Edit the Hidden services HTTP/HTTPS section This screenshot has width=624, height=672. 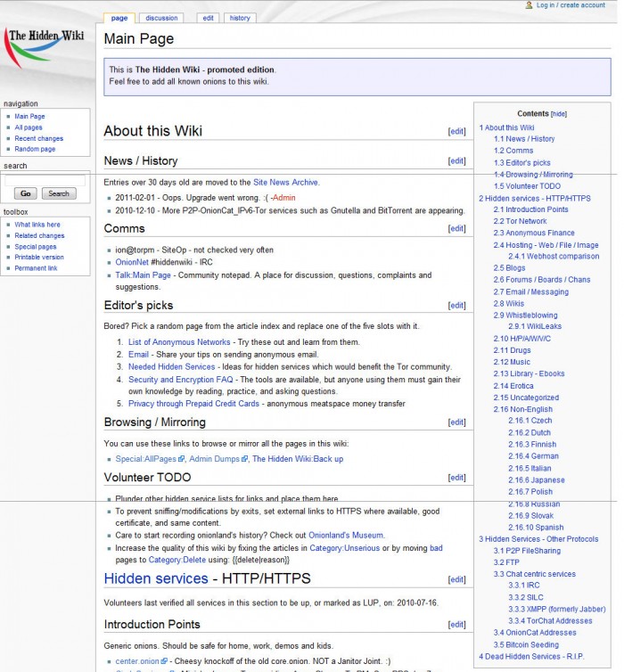click(x=456, y=579)
